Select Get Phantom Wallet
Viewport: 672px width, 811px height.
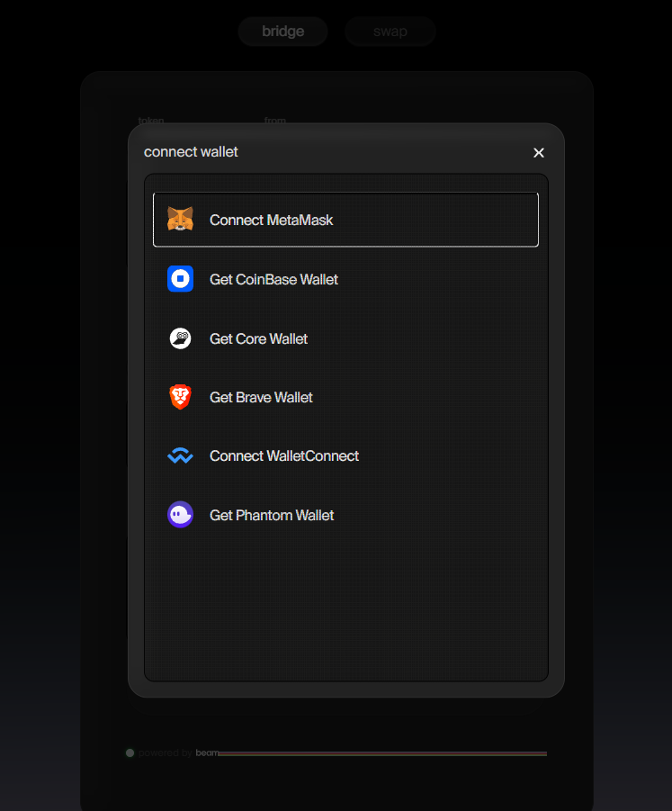click(x=345, y=515)
